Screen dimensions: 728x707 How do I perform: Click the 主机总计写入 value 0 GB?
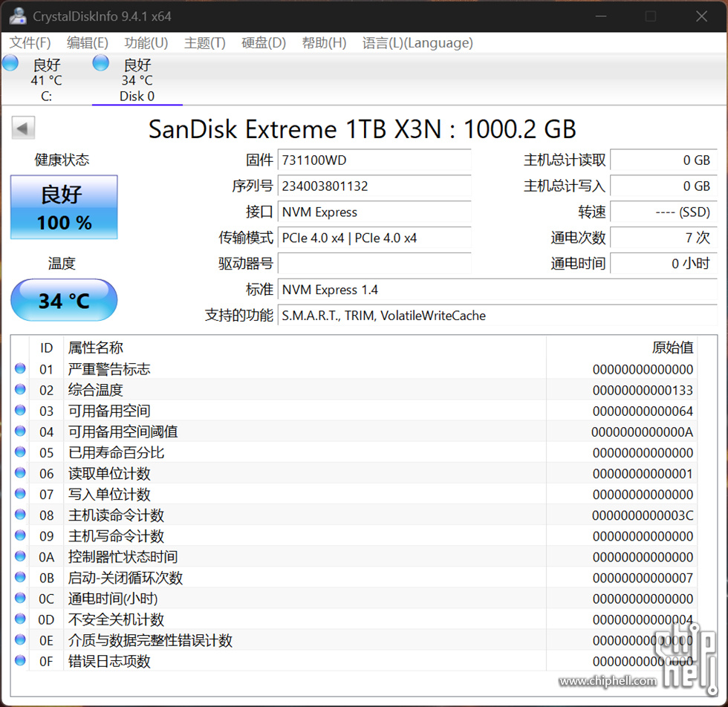click(663, 186)
